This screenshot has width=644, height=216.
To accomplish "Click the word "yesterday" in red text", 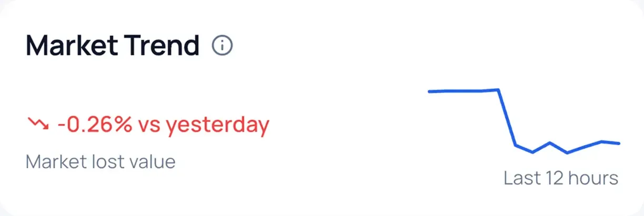I will tap(217, 125).
